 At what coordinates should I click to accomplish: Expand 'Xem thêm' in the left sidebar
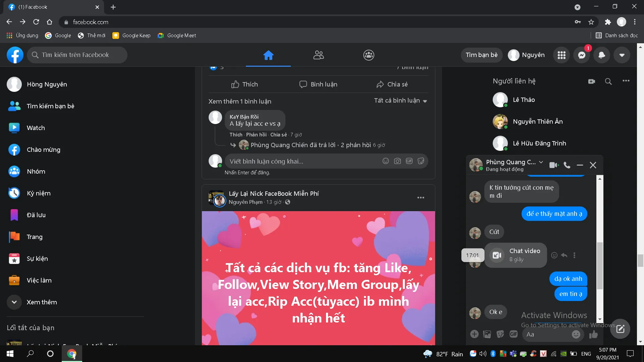[x=14, y=302]
